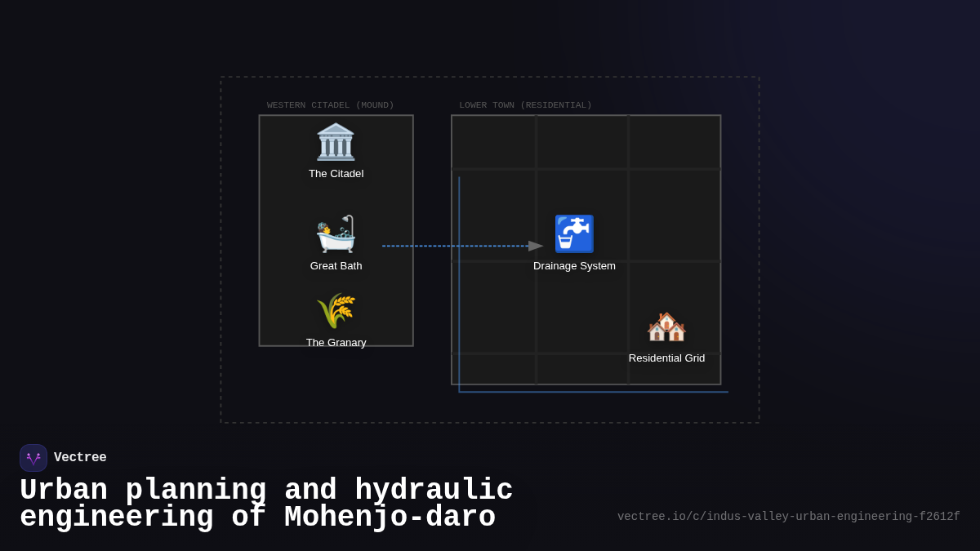Click the "WESTERN CITADEL (MOUND)" section heading

click(x=330, y=105)
